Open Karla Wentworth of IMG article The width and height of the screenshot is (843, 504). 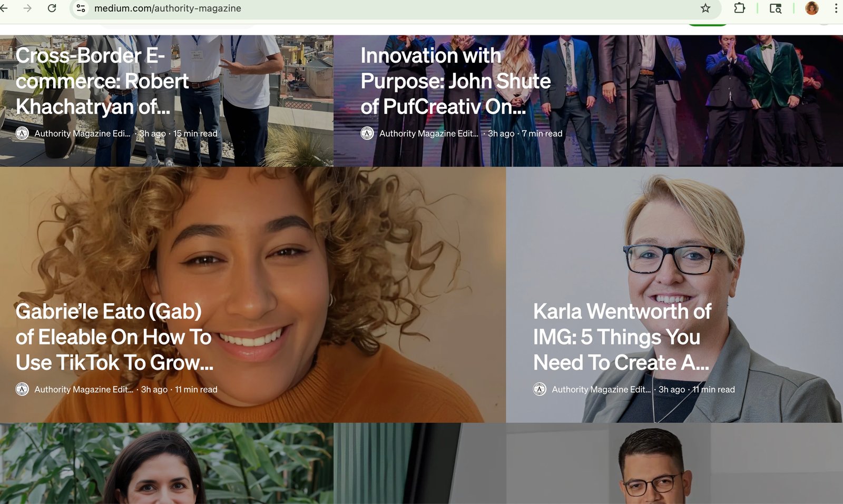coord(622,337)
